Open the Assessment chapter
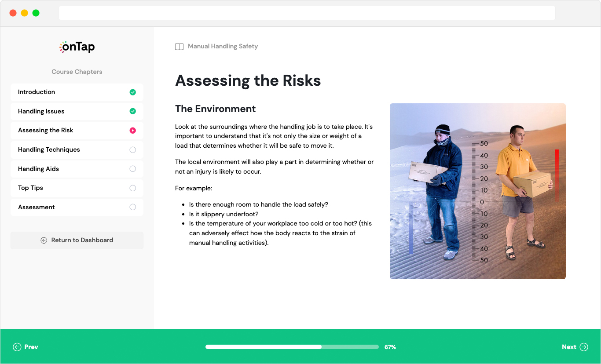 point(77,207)
